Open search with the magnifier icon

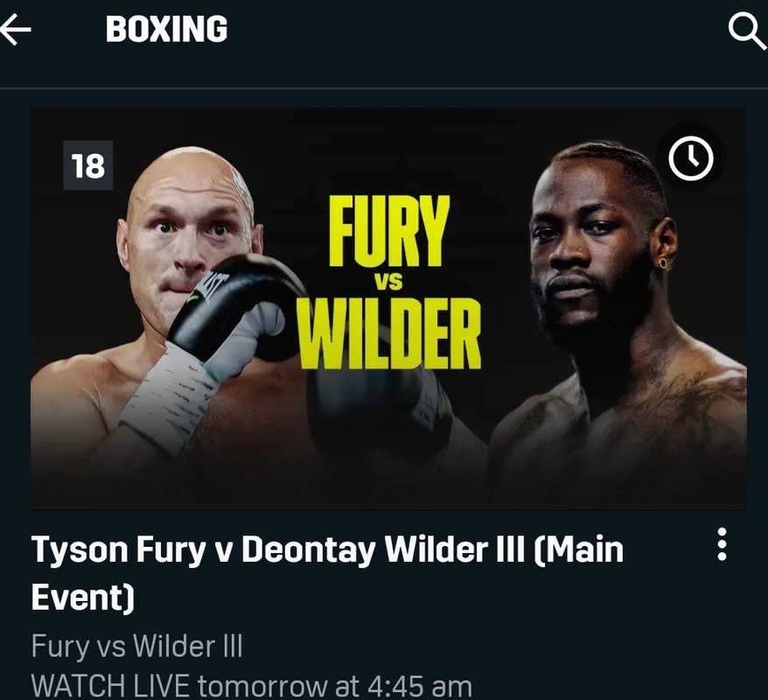[747, 31]
